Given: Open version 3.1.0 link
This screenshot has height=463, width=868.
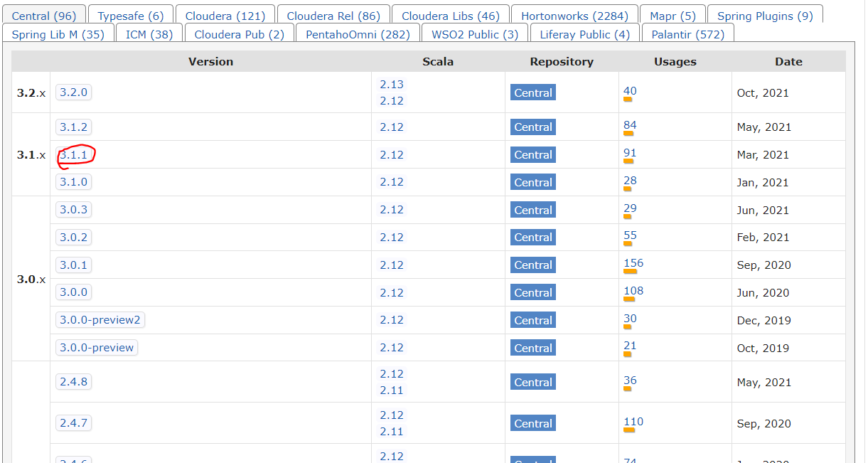Looking at the screenshot, I should [x=74, y=181].
